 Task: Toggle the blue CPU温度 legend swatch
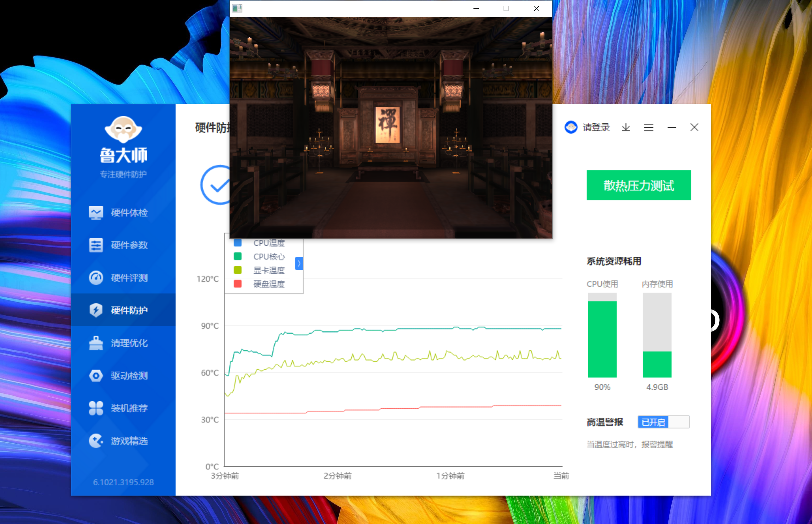(x=238, y=243)
